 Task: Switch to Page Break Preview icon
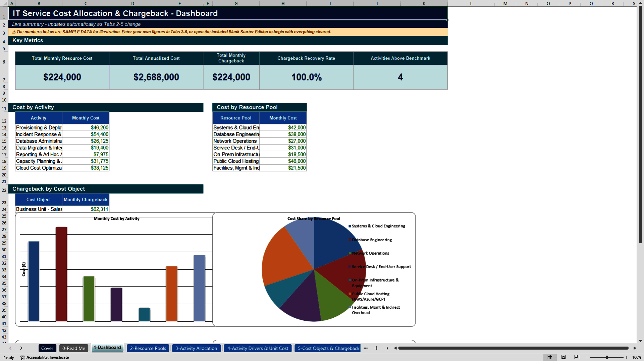[577, 357]
